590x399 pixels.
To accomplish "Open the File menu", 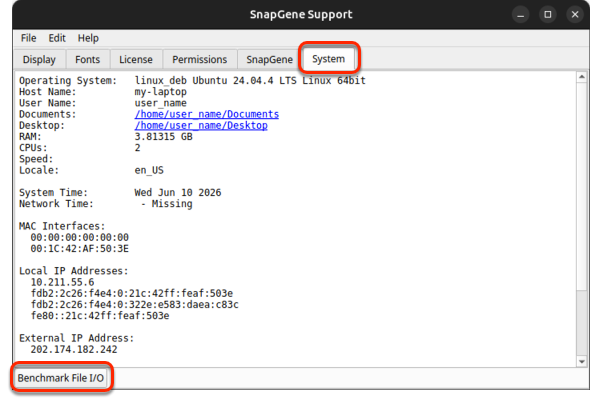I will click(x=29, y=38).
